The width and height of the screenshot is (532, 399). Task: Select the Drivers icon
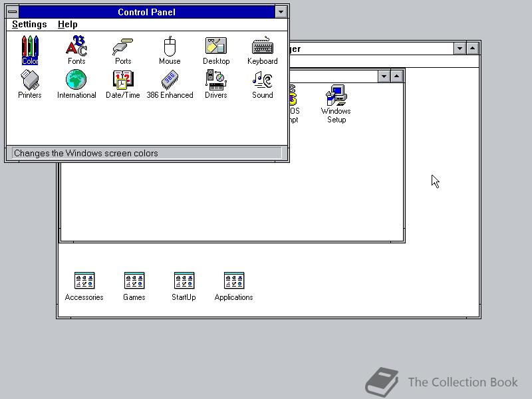click(x=216, y=84)
